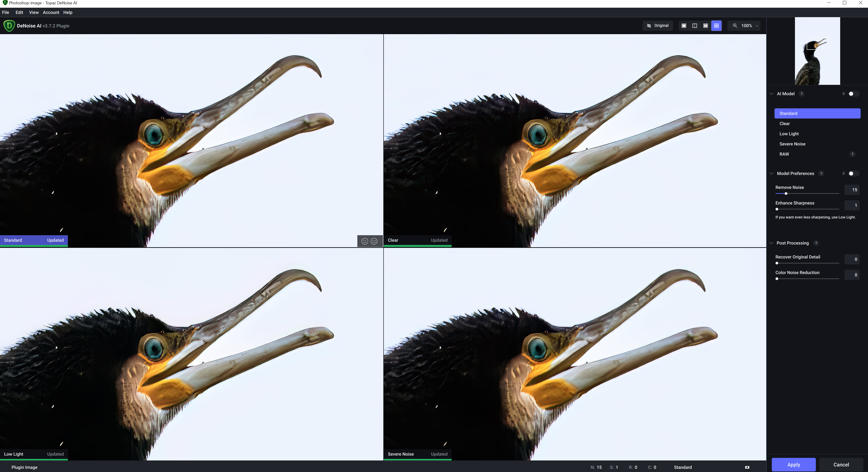Click the lightning bolt beside Model Preferences
The image size is (868, 472).
(x=844, y=173)
